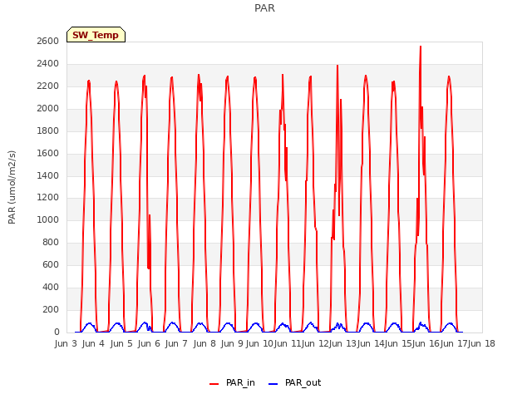Click the 1200 y-axis tick label
This screenshot has width=532, height=399.
click(48, 198)
